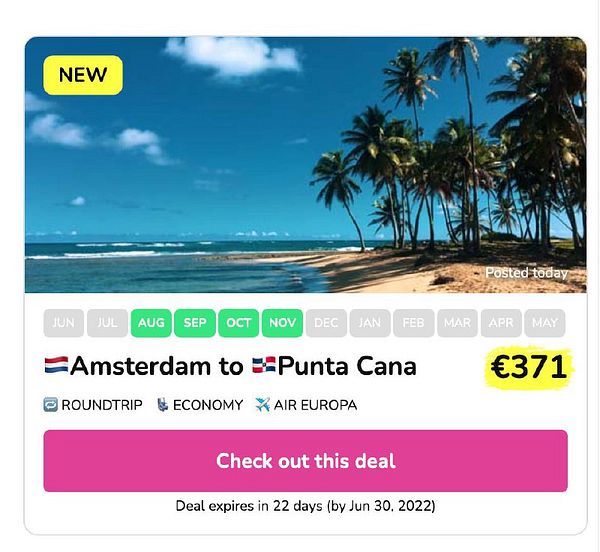Image resolution: width=600 pixels, height=552 pixels.
Task: Select the AUG month chip
Action: 151,323
